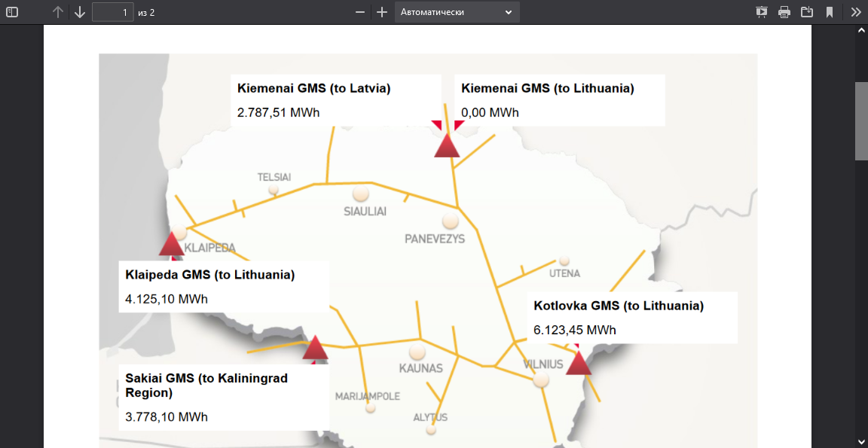Open the Автоматически zoom dropdown

click(457, 12)
